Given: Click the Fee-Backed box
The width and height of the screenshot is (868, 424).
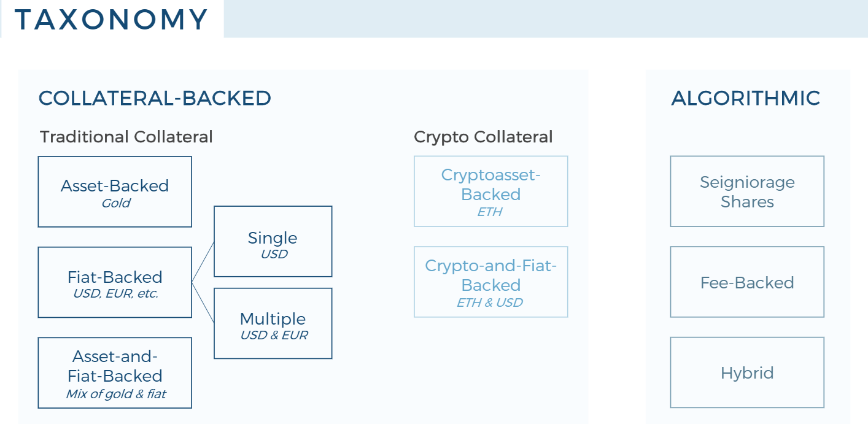Looking at the screenshot, I should click(746, 282).
